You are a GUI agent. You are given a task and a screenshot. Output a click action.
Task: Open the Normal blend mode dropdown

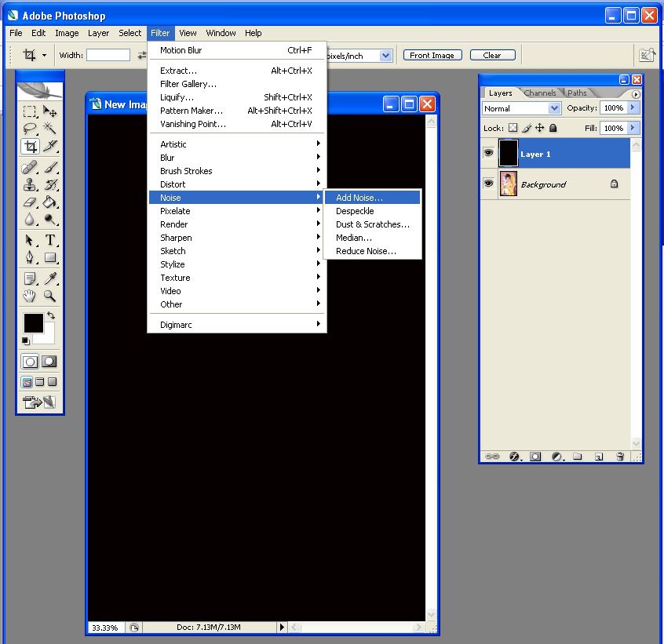(521, 108)
